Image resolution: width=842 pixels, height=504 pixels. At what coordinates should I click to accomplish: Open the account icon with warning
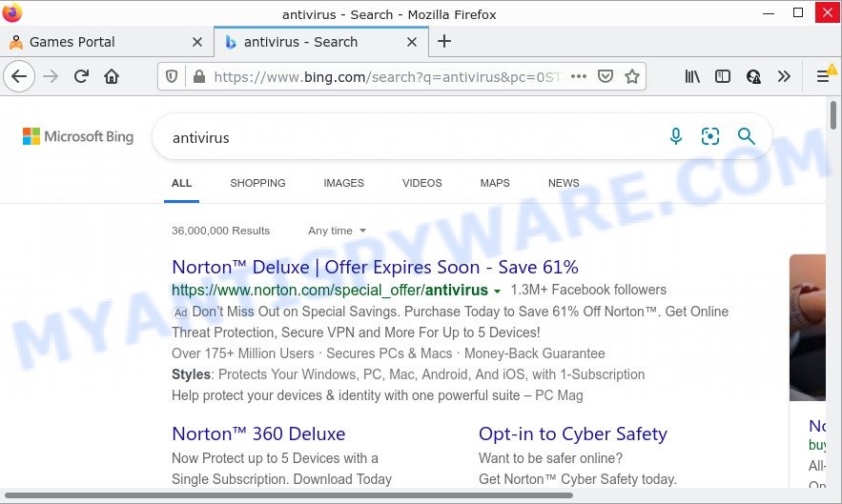[x=753, y=77]
